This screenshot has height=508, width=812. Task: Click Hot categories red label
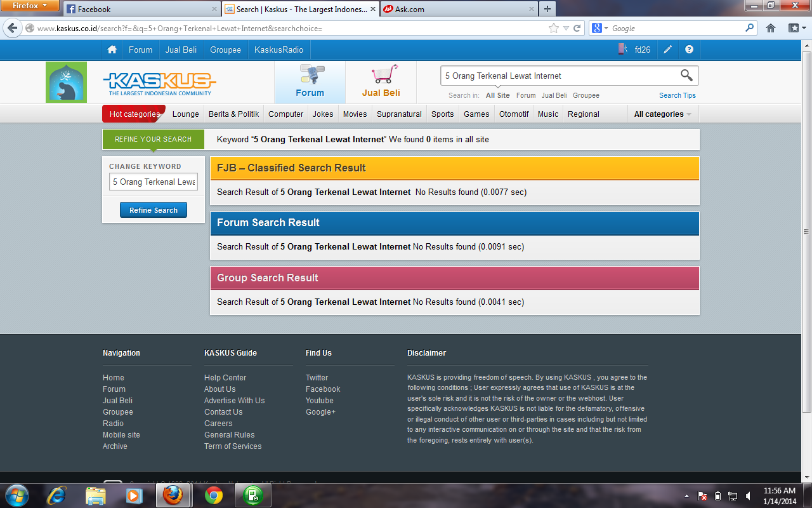click(x=134, y=114)
